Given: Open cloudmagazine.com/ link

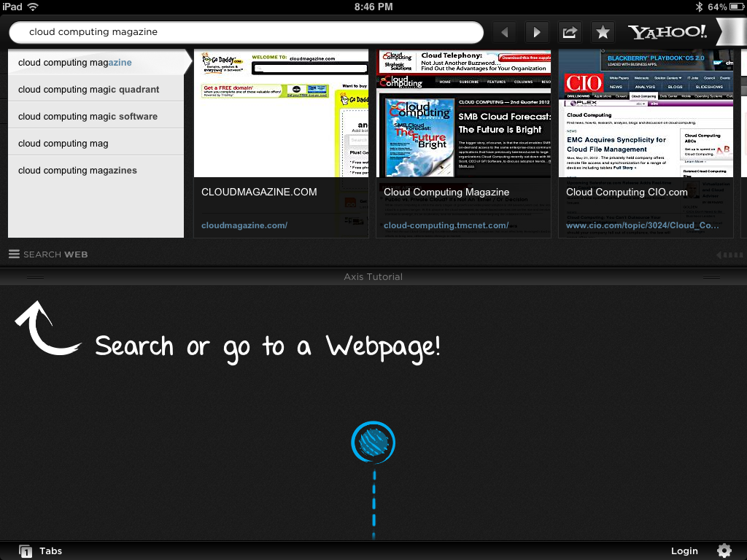Looking at the screenshot, I should (244, 225).
